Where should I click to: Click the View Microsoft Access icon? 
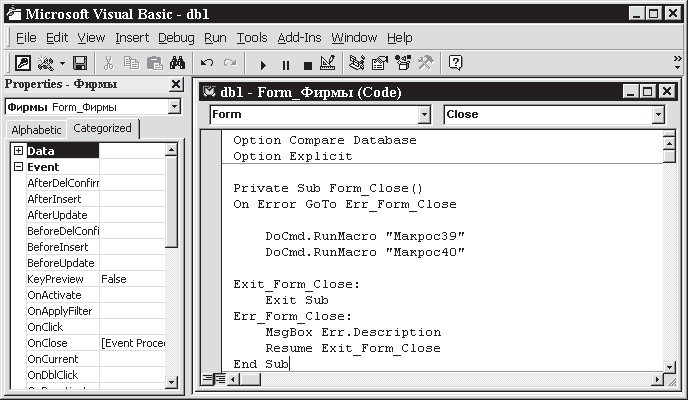(22, 64)
